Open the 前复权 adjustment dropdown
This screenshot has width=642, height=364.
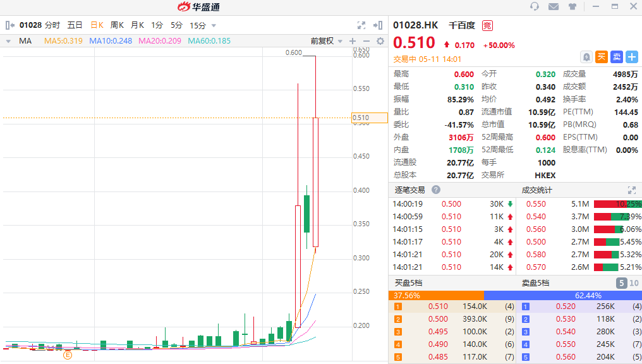click(326, 41)
